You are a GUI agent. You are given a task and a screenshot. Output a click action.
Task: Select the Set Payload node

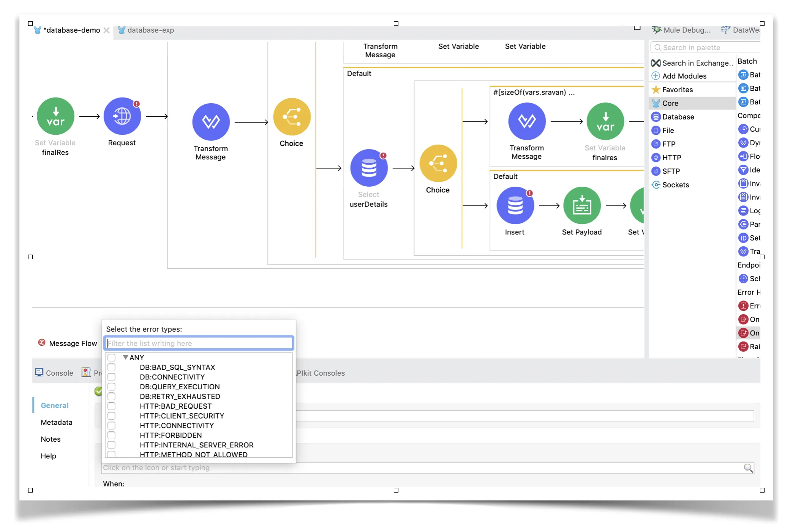[582, 206]
